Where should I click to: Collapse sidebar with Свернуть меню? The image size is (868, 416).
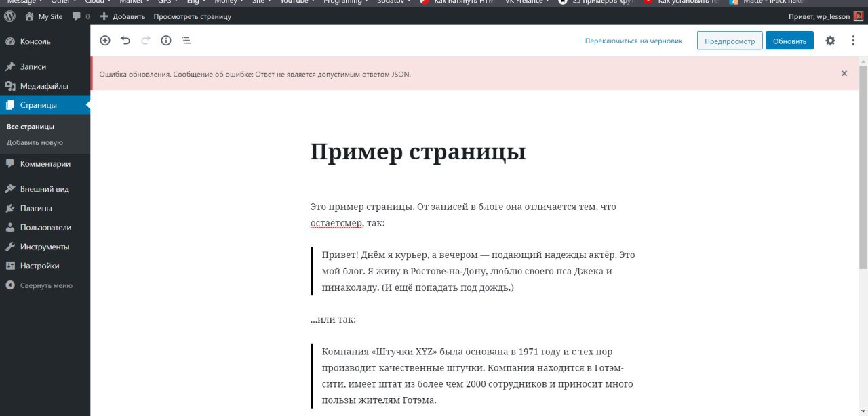tap(45, 285)
